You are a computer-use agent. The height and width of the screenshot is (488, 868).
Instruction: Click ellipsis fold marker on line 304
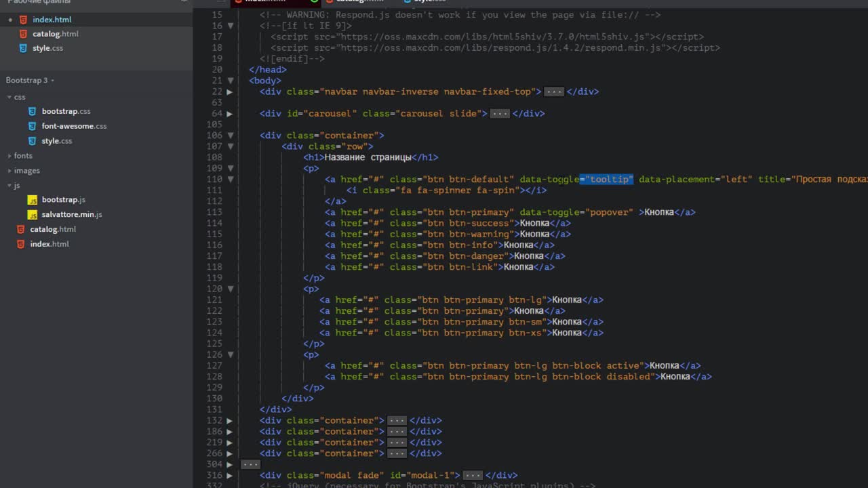(x=250, y=464)
